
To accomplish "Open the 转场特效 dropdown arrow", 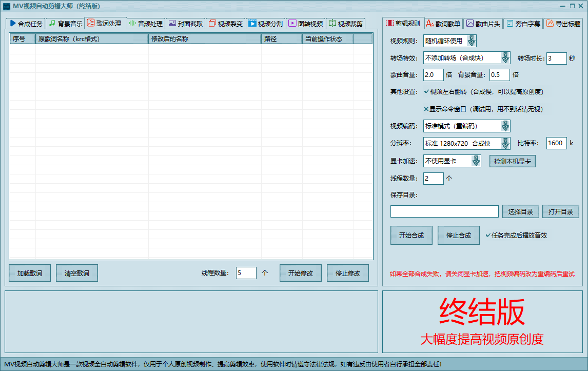I will click(x=505, y=58).
